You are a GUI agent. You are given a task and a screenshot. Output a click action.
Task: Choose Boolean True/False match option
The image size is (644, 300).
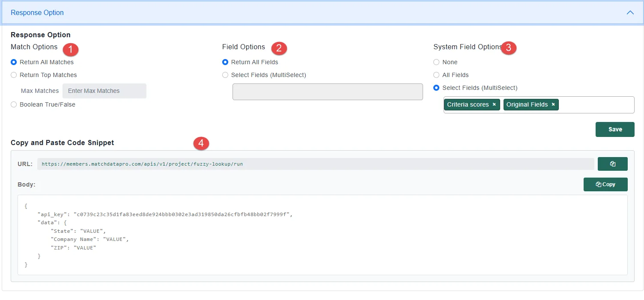(14, 104)
